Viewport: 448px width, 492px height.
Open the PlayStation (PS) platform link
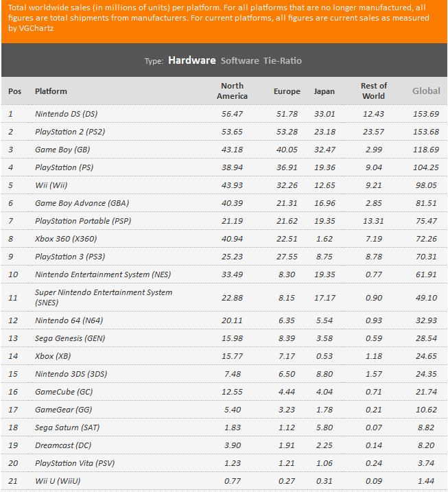coord(64,167)
